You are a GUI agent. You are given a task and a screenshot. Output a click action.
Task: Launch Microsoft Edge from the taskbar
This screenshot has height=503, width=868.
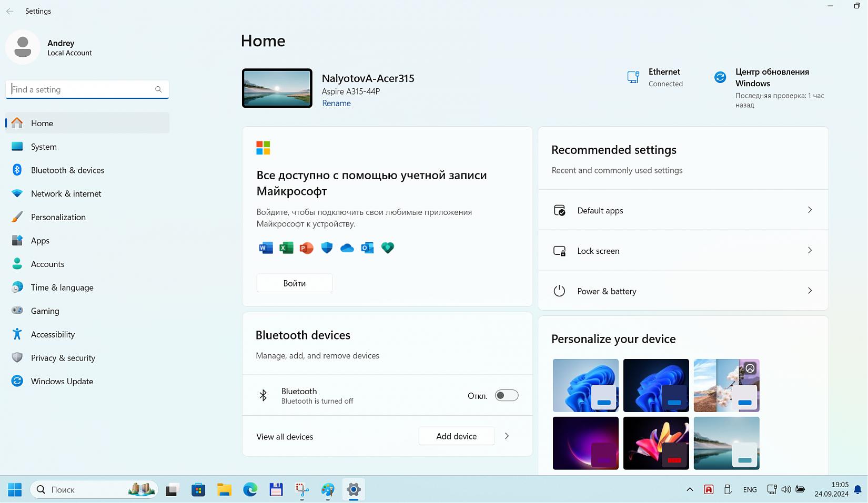(250, 490)
